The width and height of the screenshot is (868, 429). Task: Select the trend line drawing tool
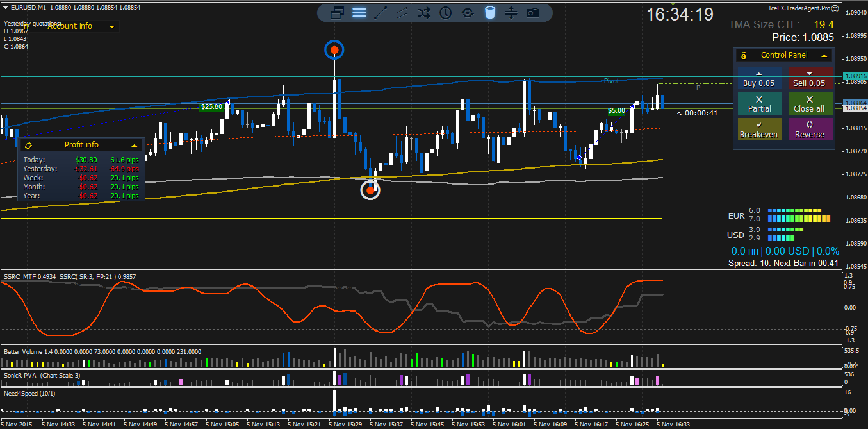pyautogui.click(x=381, y=12)
